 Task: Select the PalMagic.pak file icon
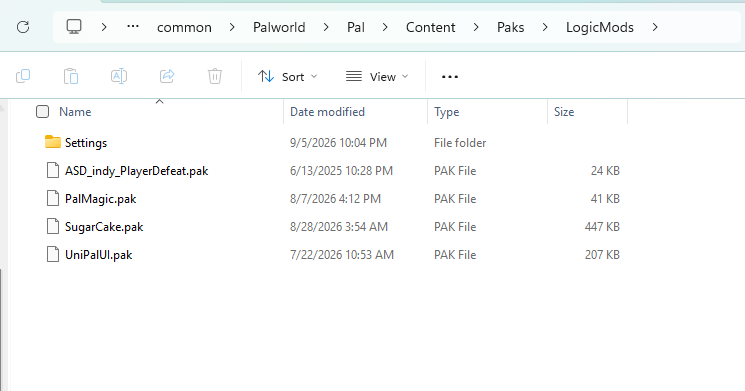53,198
